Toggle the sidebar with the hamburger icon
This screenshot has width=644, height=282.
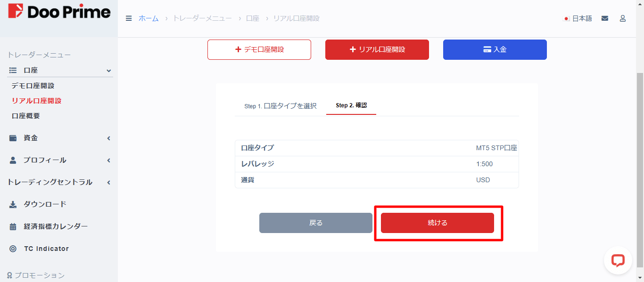[x=128, y=18]
